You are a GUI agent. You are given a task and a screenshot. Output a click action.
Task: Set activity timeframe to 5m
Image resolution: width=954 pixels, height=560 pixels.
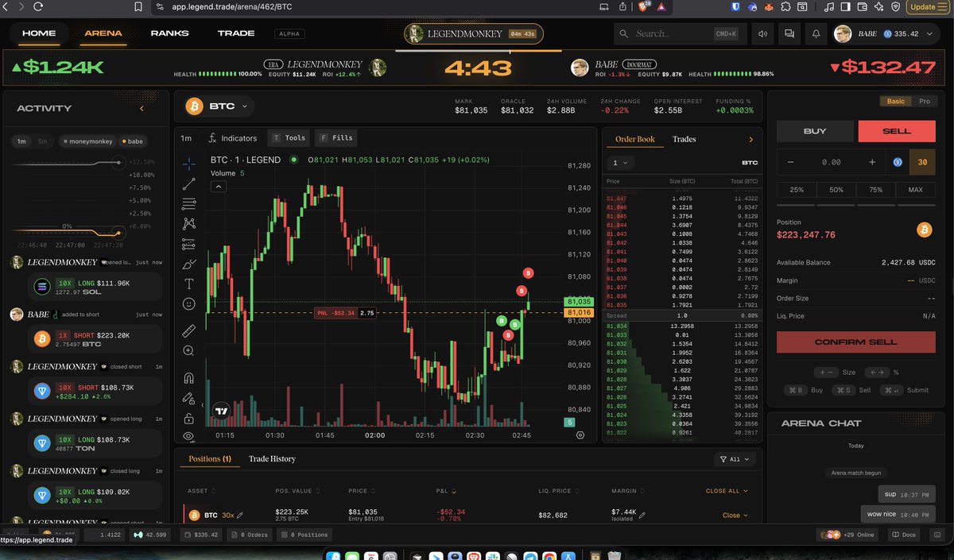(43, 141)
